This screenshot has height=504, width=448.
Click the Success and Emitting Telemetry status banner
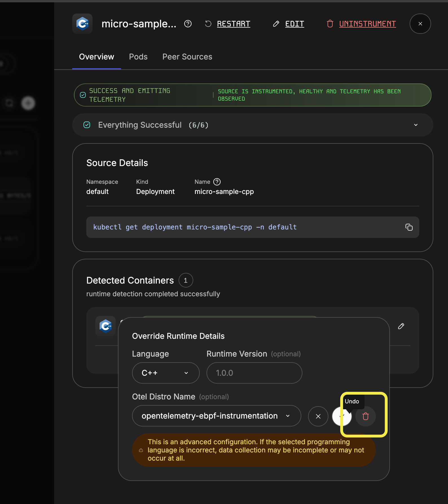[x=252, y=95]
